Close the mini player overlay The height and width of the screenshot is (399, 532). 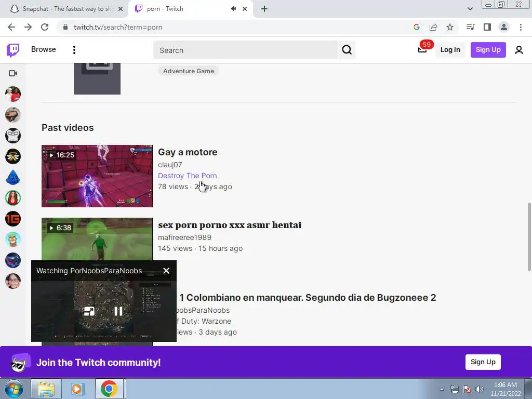pos(166,271)
